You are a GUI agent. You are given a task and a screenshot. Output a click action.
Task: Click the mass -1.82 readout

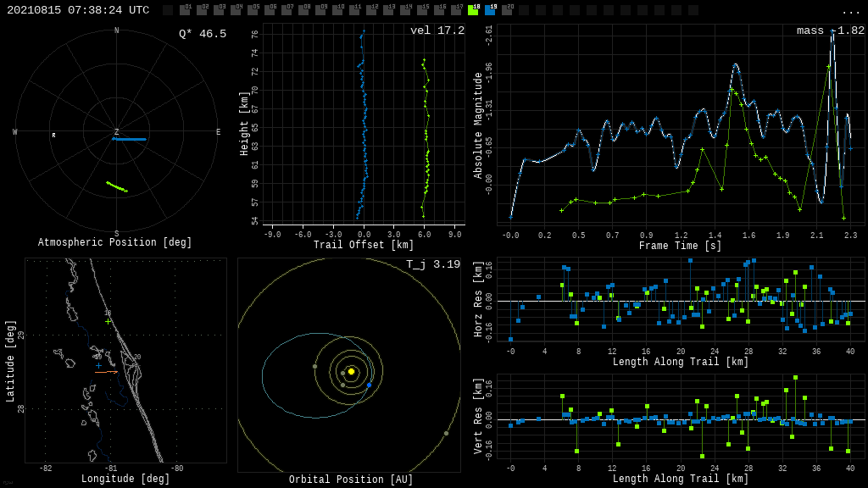click(x=830, y=30)
